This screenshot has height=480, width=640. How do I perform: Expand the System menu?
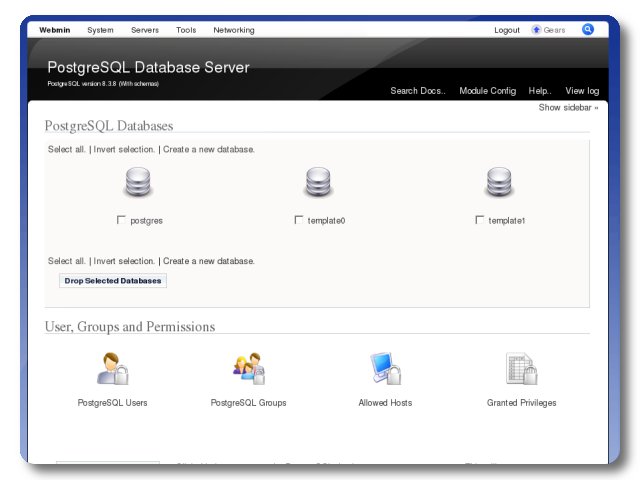pos(100,30)
